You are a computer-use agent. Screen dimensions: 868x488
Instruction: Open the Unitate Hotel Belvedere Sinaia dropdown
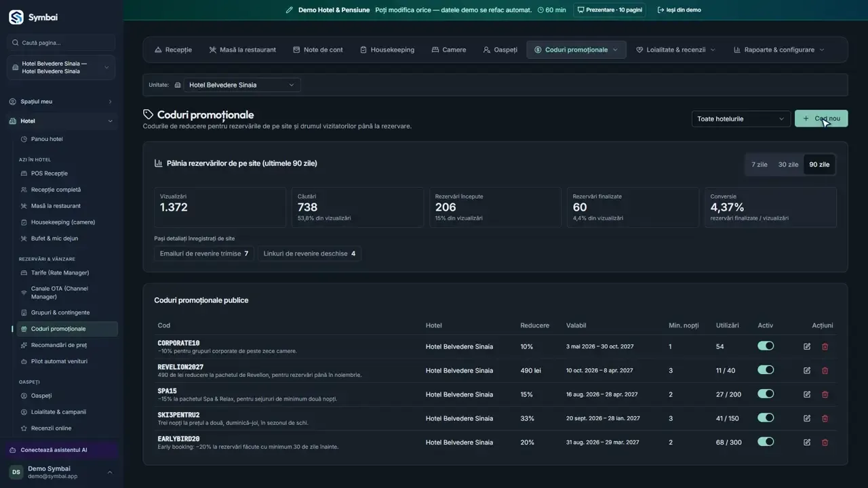[242, 85]
